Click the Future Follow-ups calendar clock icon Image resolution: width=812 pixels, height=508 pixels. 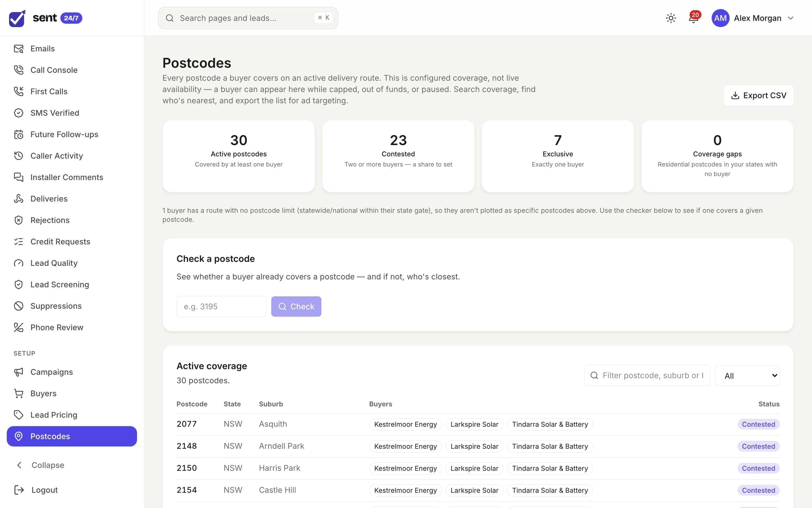point(18,134)
